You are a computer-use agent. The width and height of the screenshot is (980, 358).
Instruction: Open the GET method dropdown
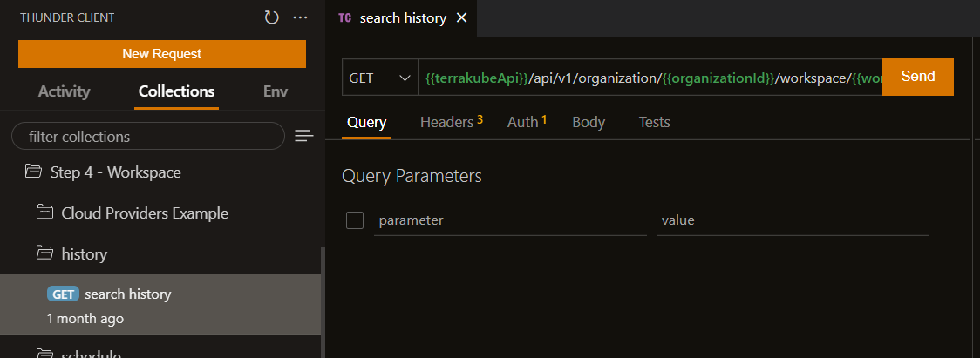pyautogui.click(x=379, y=78)
